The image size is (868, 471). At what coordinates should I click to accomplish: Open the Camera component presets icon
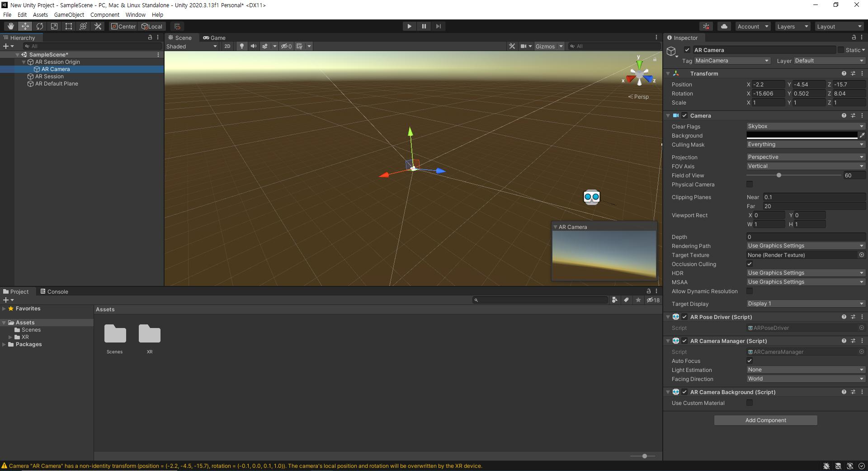853,115
